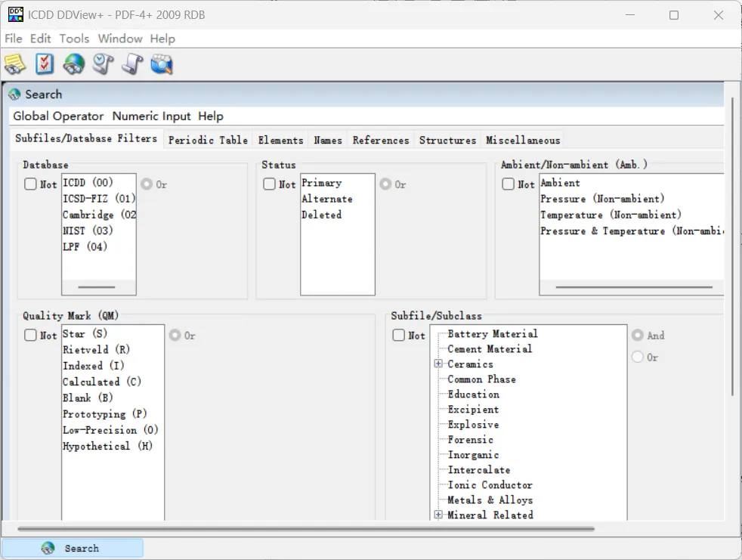Viewport: 742px width, 560px height.
Task: Check the Not box under Subfile/Subclass
Action: 399,335
